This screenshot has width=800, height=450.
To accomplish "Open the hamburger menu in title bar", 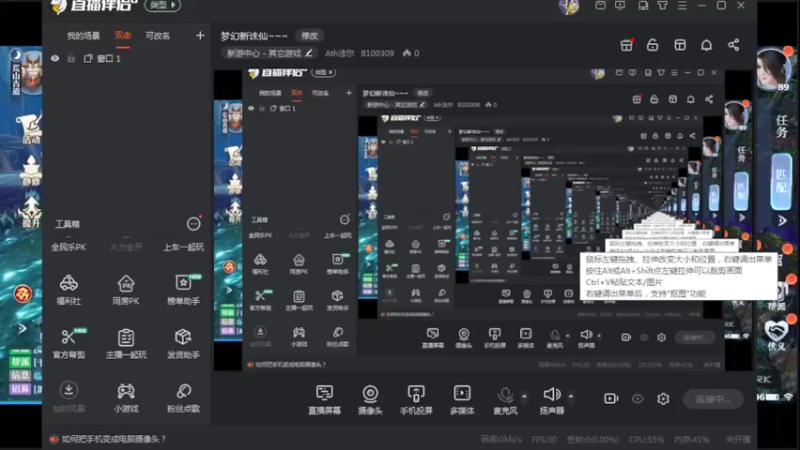I will [x=682, y=6].
